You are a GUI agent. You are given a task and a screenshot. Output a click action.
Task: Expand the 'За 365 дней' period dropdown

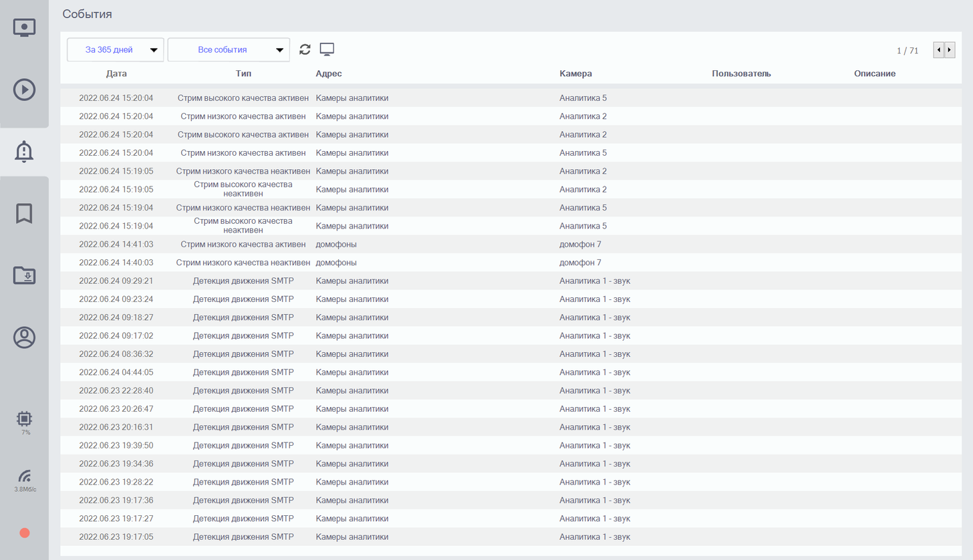click(116, 49)
